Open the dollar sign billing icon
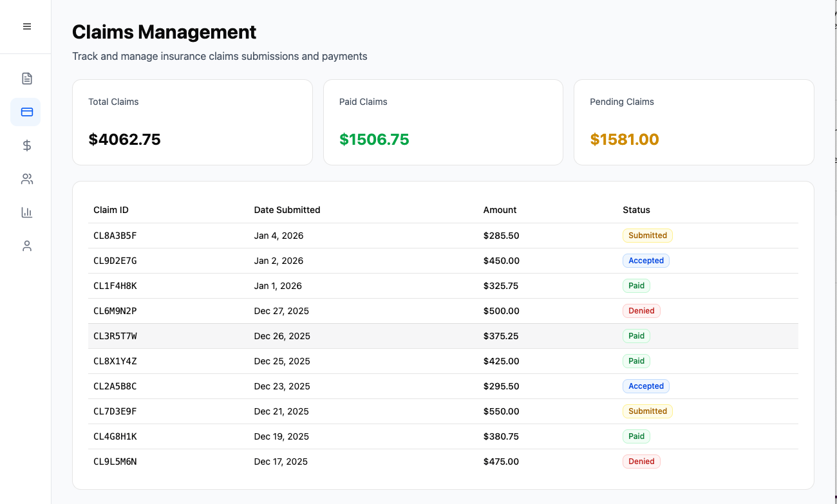The width and height of the screenshot is (837, 504). pyautogui.click(x=26, y=145)
